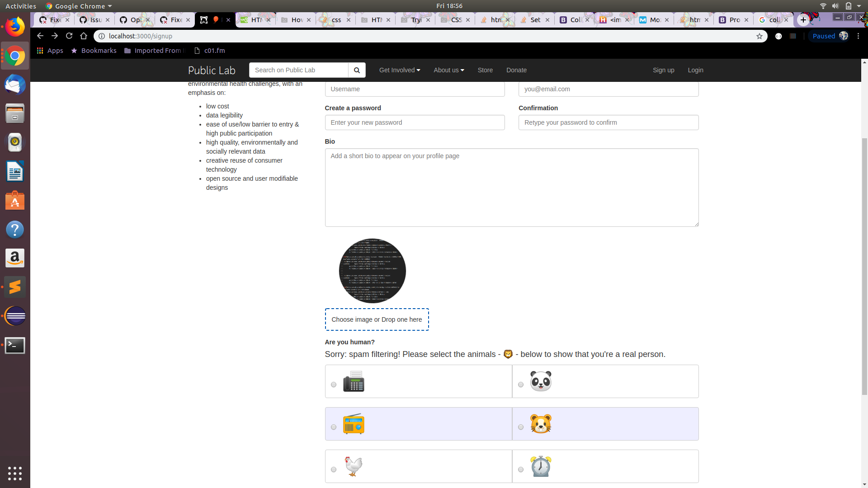The height and width of the screenshot is (488, 868).
Task: Click the Bio text area
Action: (511, 188)
